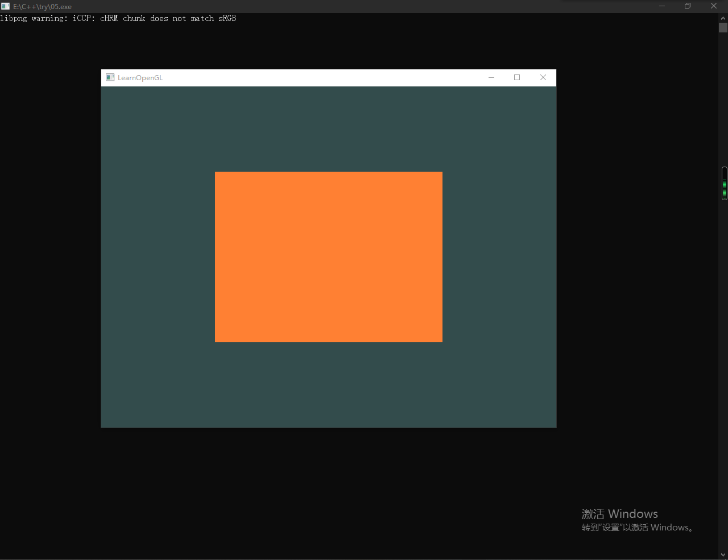728x560 pixels.
Task: Click the libpng warning text line
Action: point(118,18)
